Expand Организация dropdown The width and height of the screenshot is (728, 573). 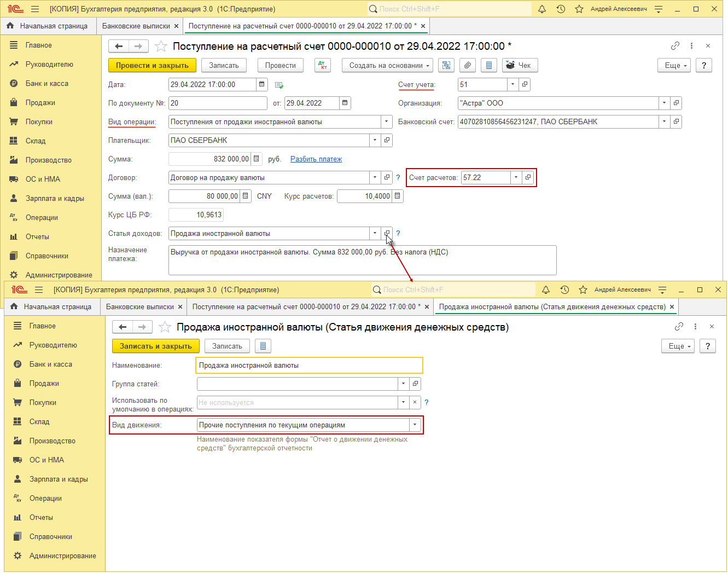665,103
